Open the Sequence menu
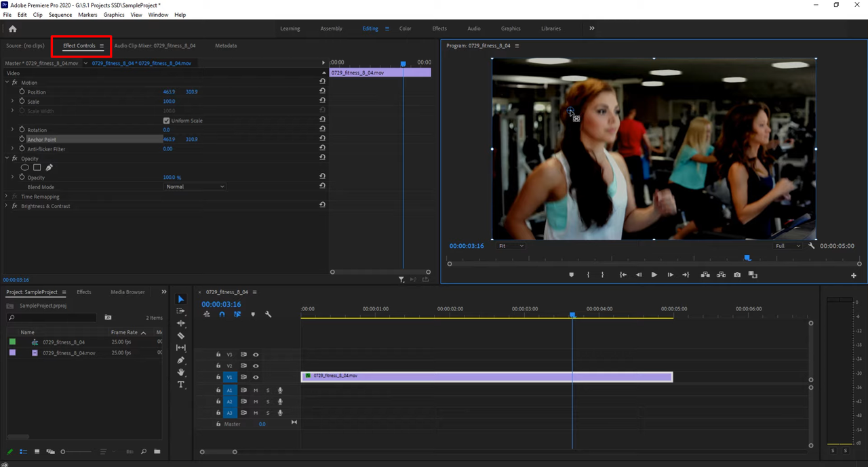 click(x=60, y=14)
